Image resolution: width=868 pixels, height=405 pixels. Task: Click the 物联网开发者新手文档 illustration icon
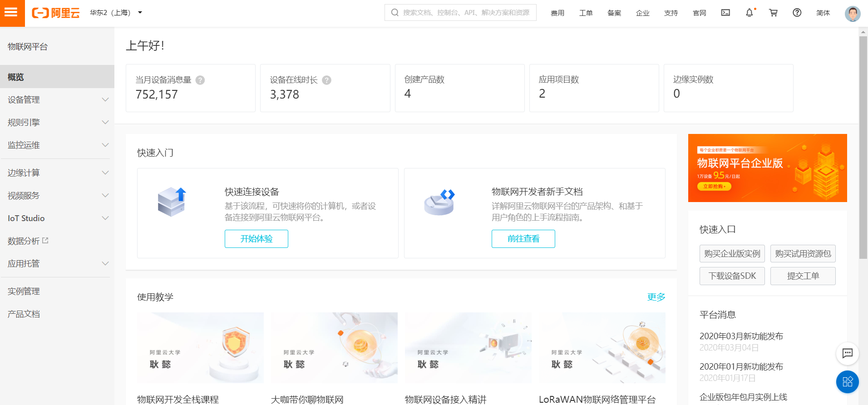(x=439, y=202)
